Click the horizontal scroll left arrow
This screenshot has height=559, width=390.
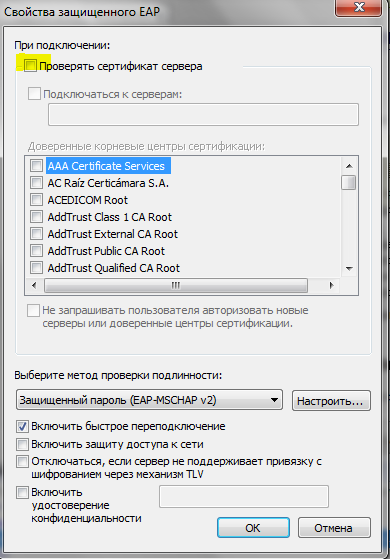point(34,285)
